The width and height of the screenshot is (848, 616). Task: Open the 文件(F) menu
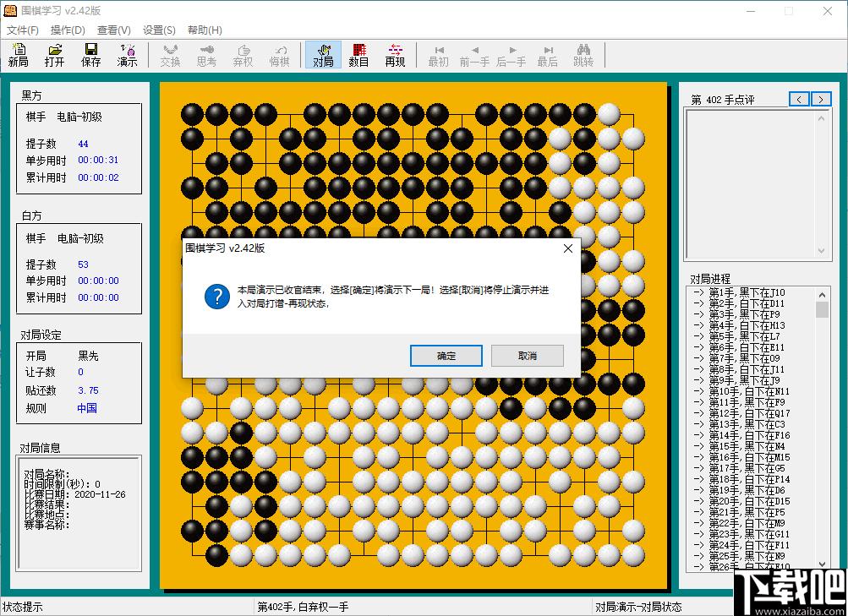tap(23, 30)
